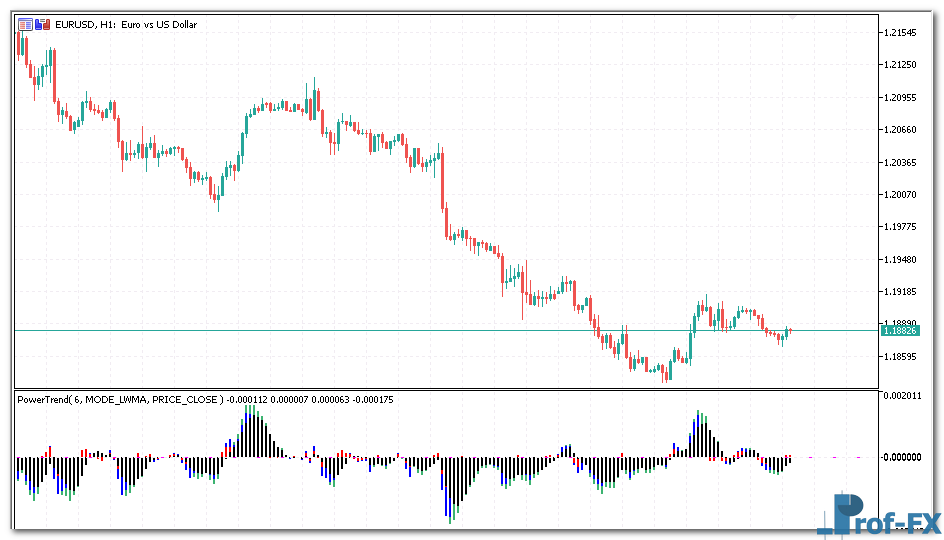
Task: Select the most recent candle on the chart
Action: [789, 330]
